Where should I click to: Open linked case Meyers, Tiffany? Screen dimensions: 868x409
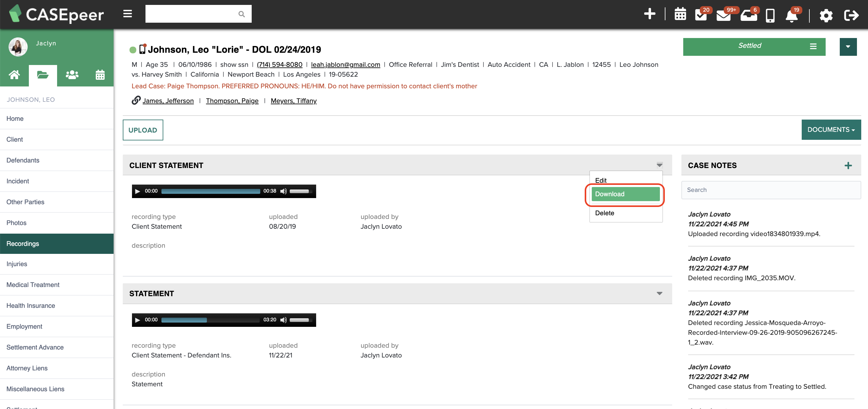293,101
